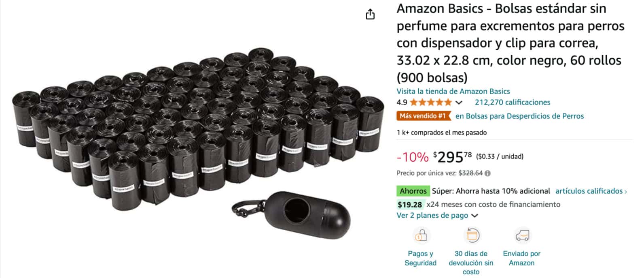Click the Más vendido #1 badge
Screen dimensions: 644x278
(423, 116)
